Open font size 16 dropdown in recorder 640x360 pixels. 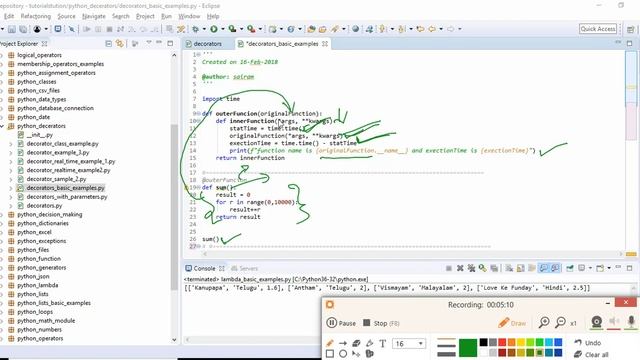click(x=420, y=344)
